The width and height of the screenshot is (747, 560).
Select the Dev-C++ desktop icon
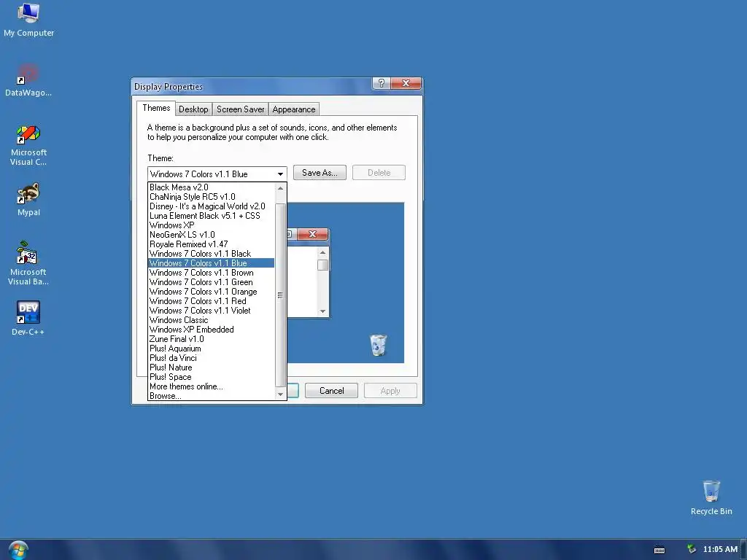28,319
